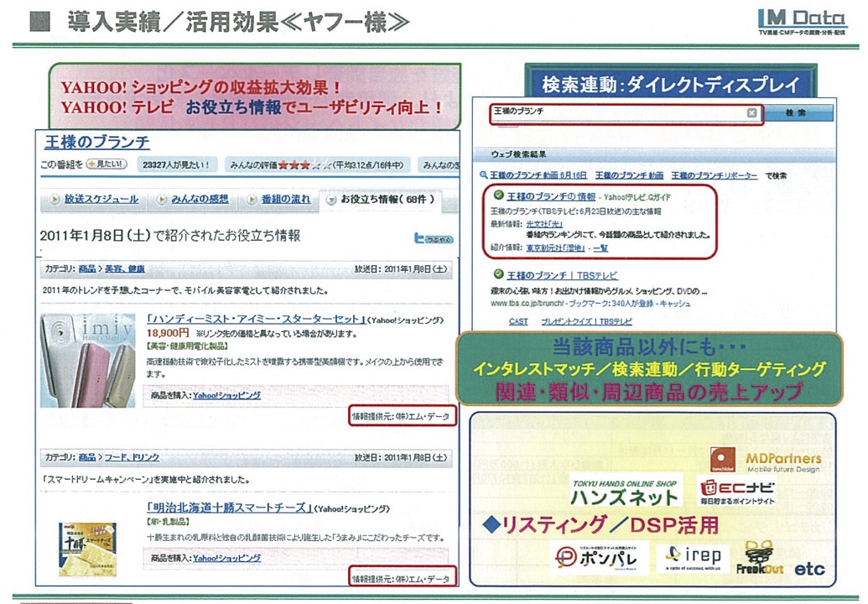Click 商品 in the 美容、健康 category row
This screenshot has width=868, height=604.
[x=87, y=269]
